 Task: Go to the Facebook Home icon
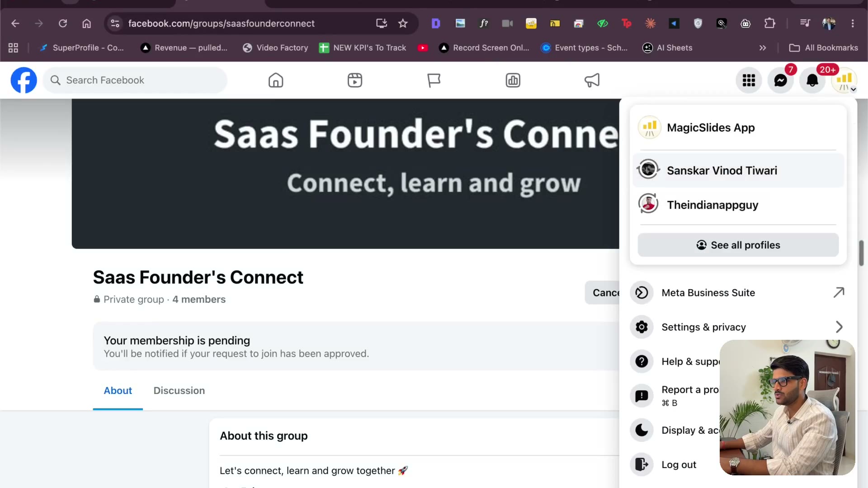pos(276,80)
